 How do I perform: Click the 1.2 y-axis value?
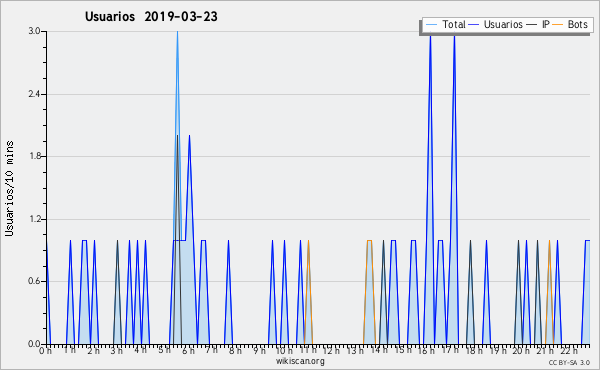(x=34, y=219)
